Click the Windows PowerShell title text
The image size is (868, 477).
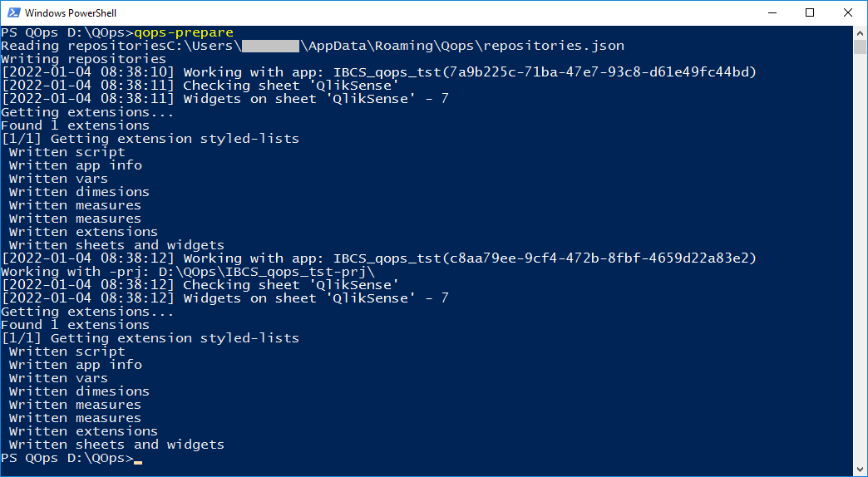71,13
